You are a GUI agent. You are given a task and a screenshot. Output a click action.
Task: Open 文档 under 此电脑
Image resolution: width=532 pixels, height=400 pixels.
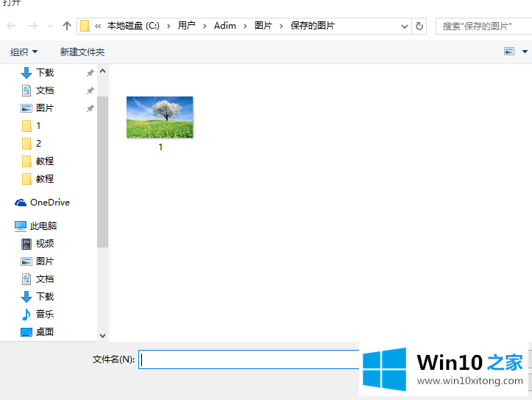point(45,278)
